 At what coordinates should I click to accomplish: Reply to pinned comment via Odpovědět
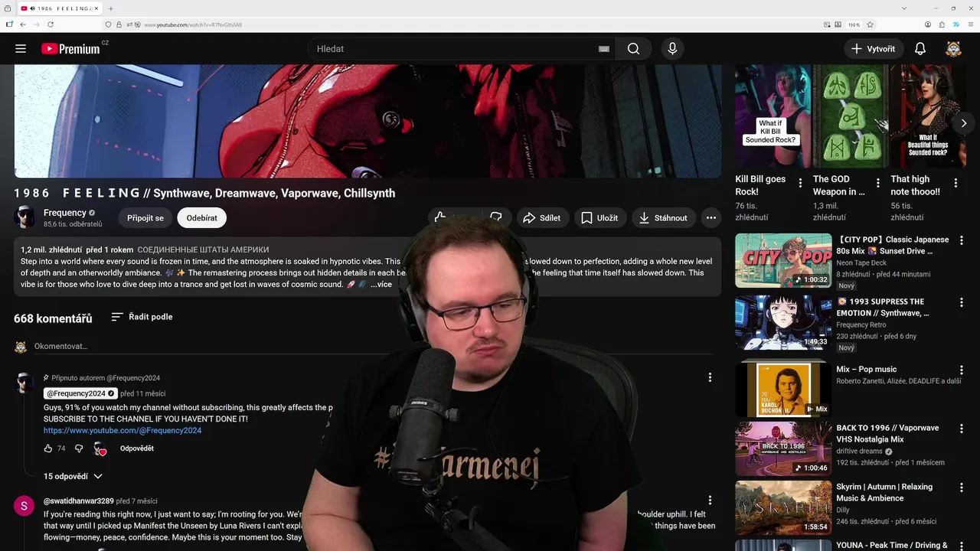coord(136,448)
